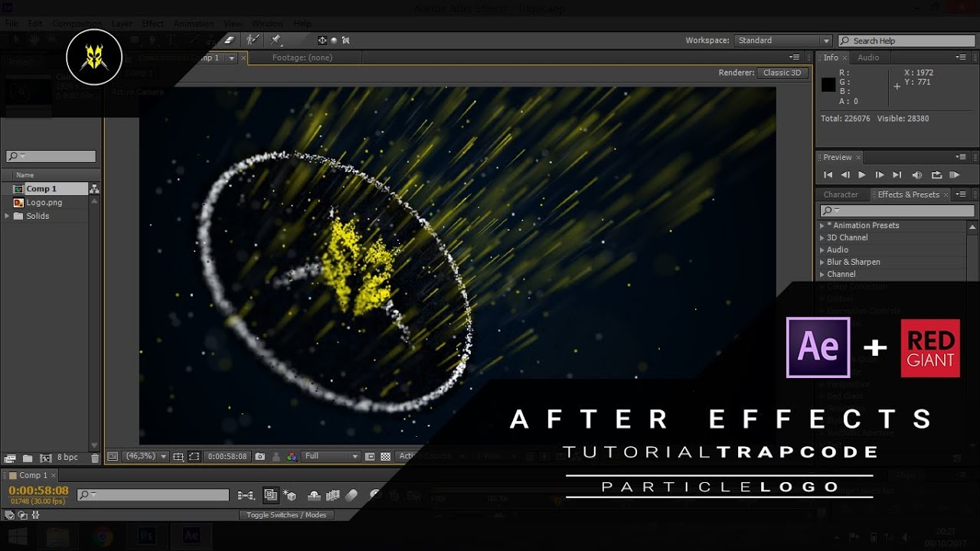The image size is (980, 551).
Task: Select the Comp 1 timeline tab
Action: (34, 475)
